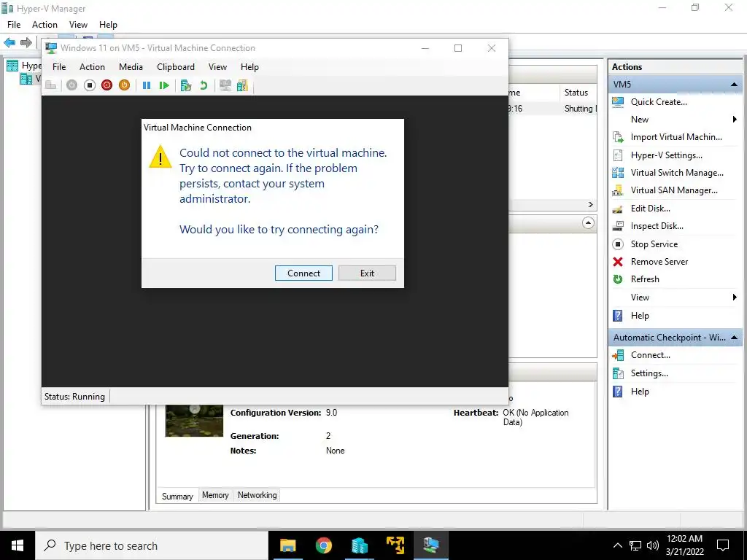
Task: Click the Edit Disk icon
Action: [x=618, y=209]
